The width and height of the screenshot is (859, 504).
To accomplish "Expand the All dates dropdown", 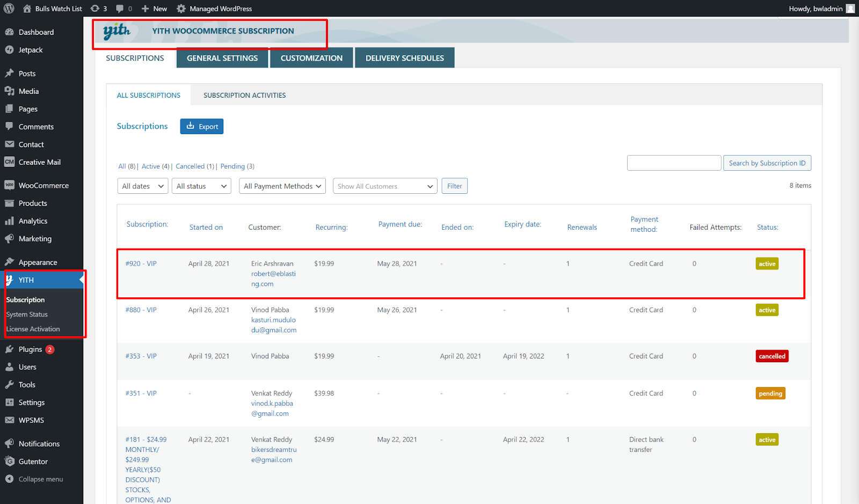I will (143, 186).
